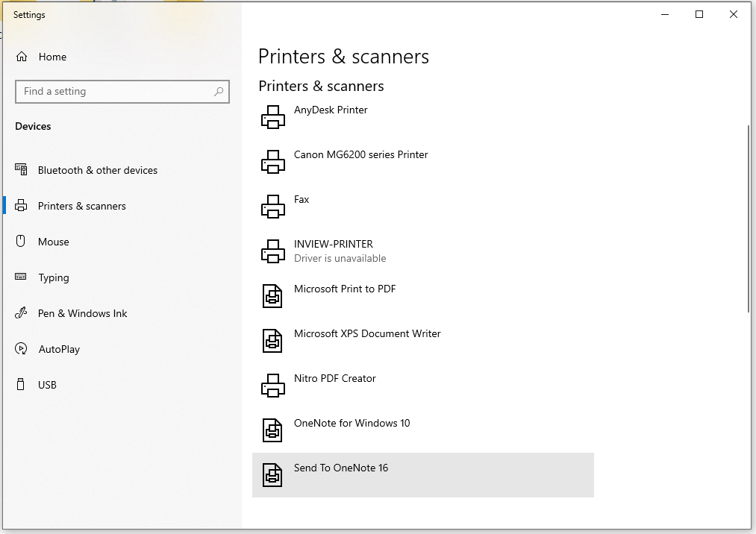Click the Mouse icon in sidebar

click(21, 241)
